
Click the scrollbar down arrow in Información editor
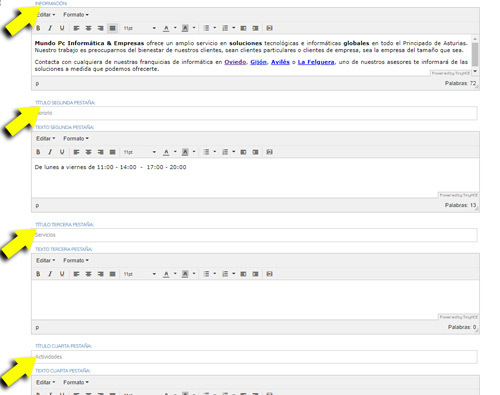(475, 71)
